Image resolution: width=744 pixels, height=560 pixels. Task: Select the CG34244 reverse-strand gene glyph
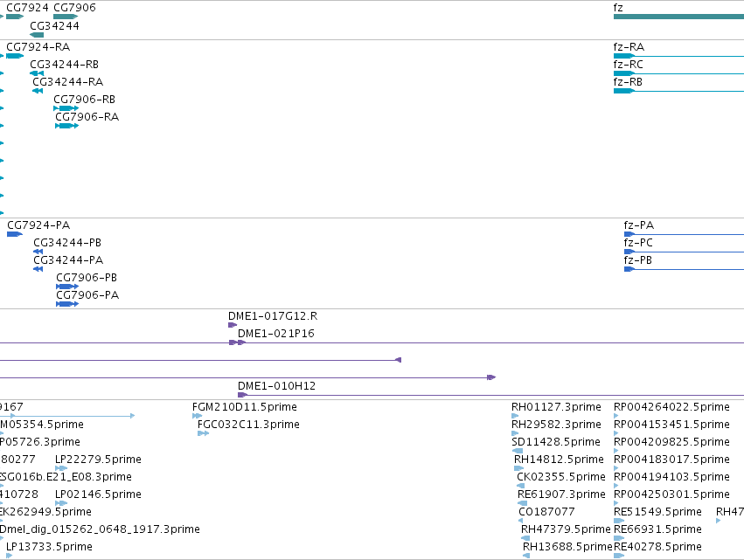tap(37, 35)
